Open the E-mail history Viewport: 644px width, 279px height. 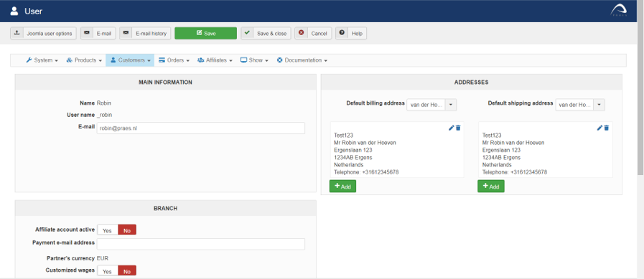tap(145, 33)
